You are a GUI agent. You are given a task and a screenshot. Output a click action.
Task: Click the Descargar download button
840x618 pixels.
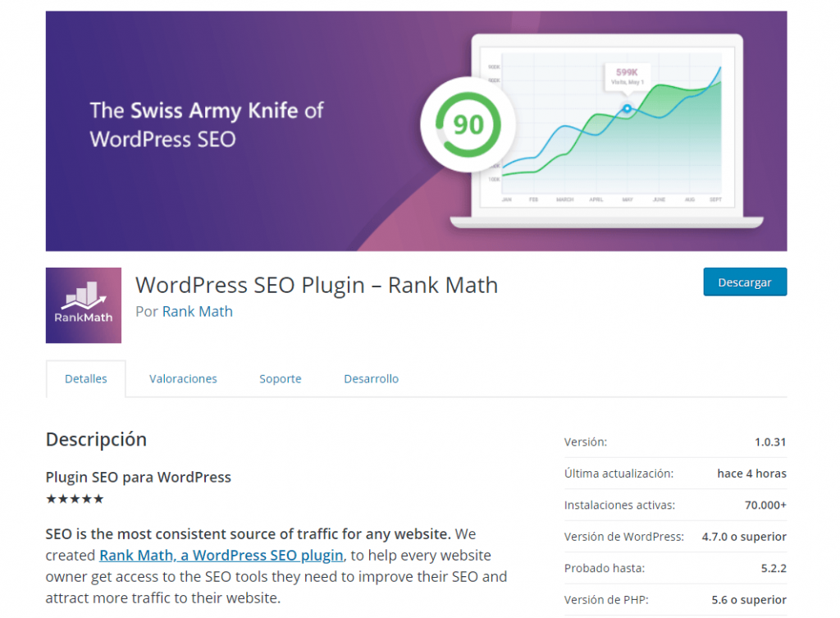pos(745,282)
